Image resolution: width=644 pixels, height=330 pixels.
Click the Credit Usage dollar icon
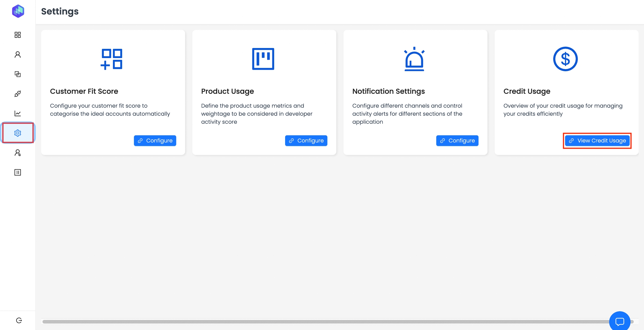pyautogui.click(x=565, y=59)
